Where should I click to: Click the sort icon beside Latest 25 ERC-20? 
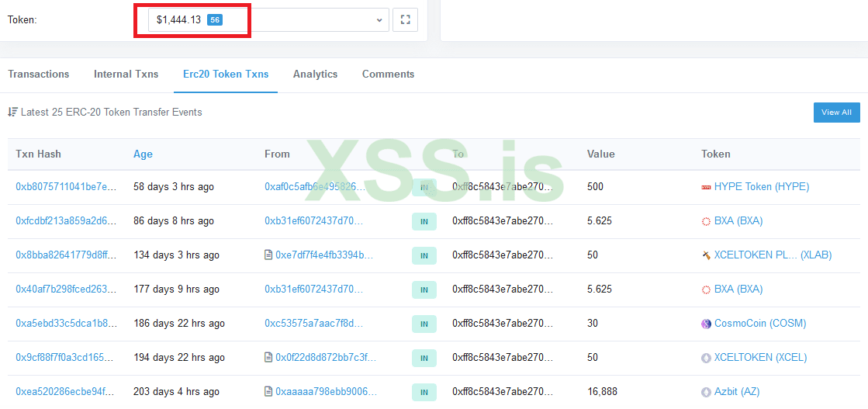pyautogui.click(x=12, y=112)
